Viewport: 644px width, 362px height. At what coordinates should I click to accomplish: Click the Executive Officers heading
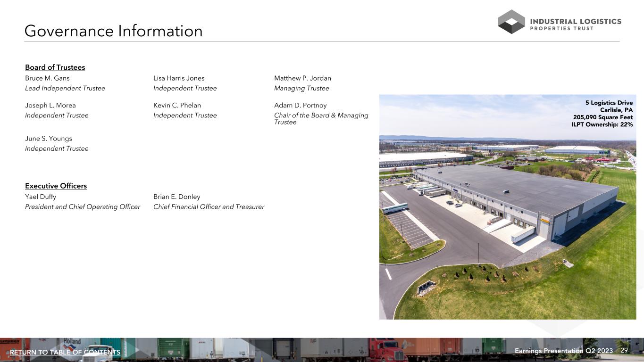[56, 186]
